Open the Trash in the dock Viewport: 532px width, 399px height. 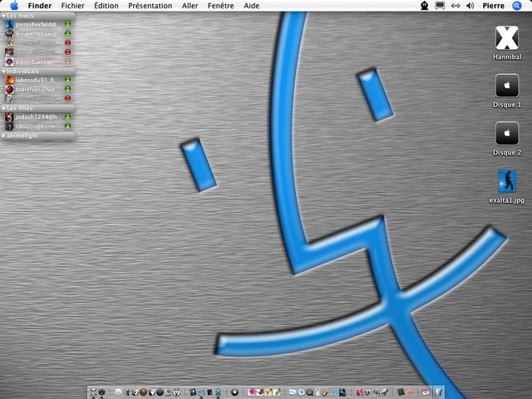click(x=438, y=392)
